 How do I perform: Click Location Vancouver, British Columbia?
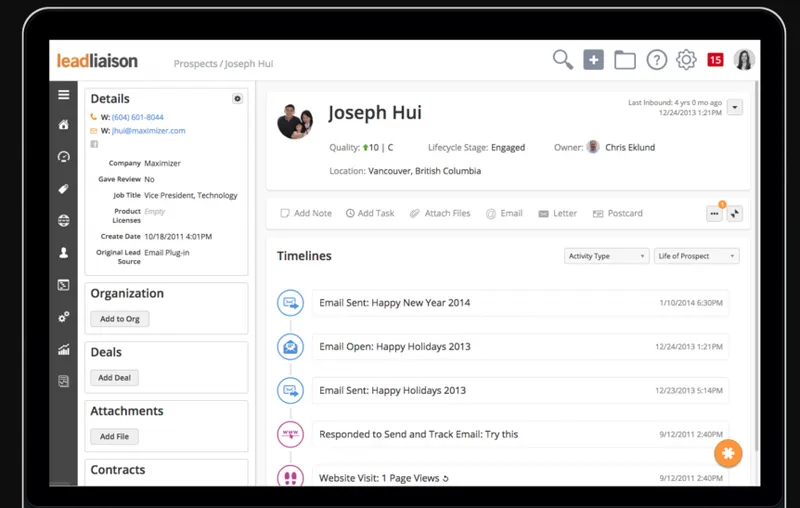424,171
